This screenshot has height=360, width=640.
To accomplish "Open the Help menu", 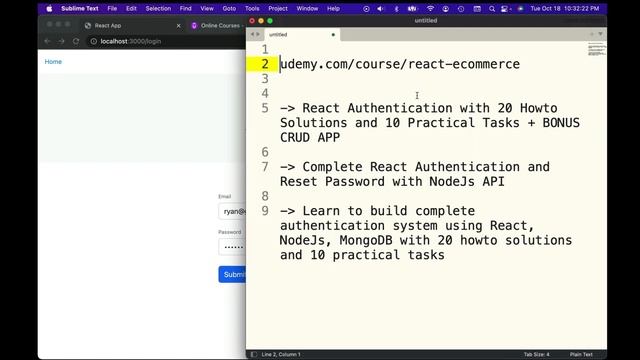I will tap(333, 9).
